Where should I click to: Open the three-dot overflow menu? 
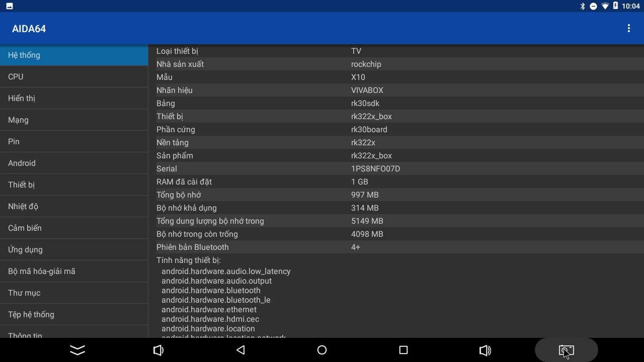click(x=628, y=29)
